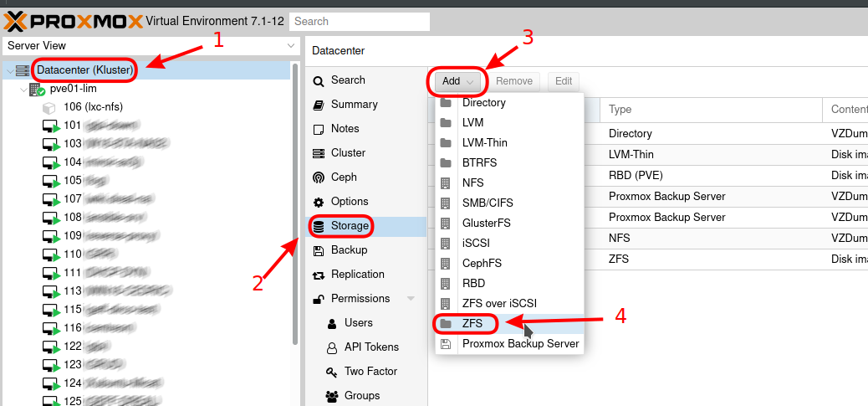Viewport: 868px width, 406px height.
Task: Choose ZFS over iSCSI from the Add menu
Action: tap(509, 304)
